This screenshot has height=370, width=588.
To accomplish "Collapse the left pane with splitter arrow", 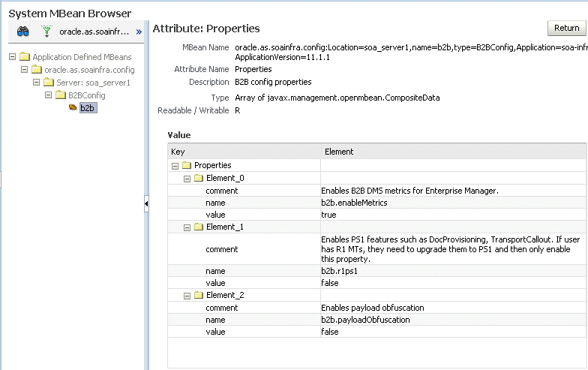I will pyautogui.click(x=146, y=204).
